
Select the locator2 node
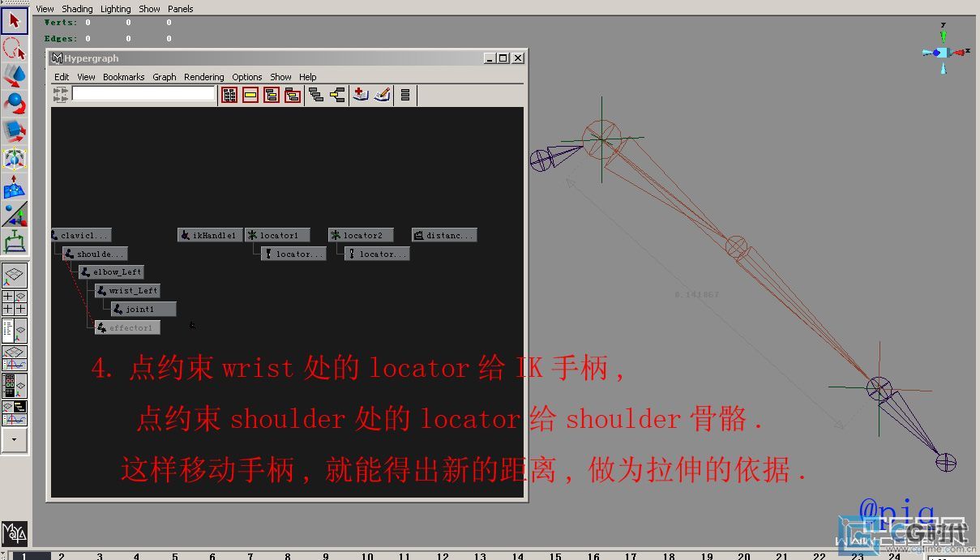click(361, 235)
